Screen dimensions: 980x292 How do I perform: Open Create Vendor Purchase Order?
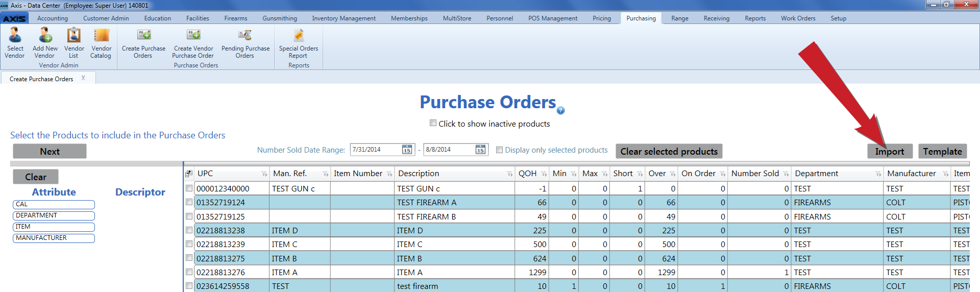(193, 42)
